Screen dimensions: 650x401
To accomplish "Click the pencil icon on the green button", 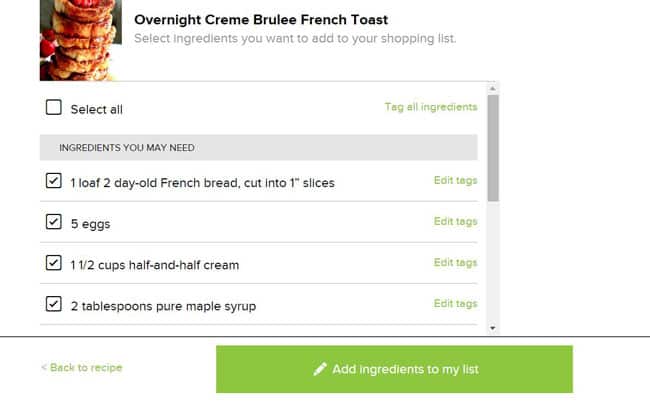I will [x=320, y=369].
